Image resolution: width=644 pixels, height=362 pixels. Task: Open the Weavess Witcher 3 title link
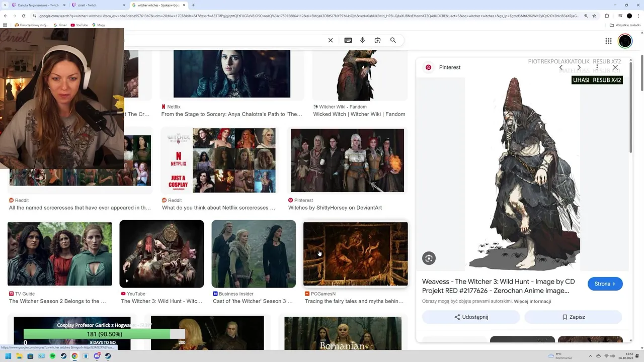point(498,286)
